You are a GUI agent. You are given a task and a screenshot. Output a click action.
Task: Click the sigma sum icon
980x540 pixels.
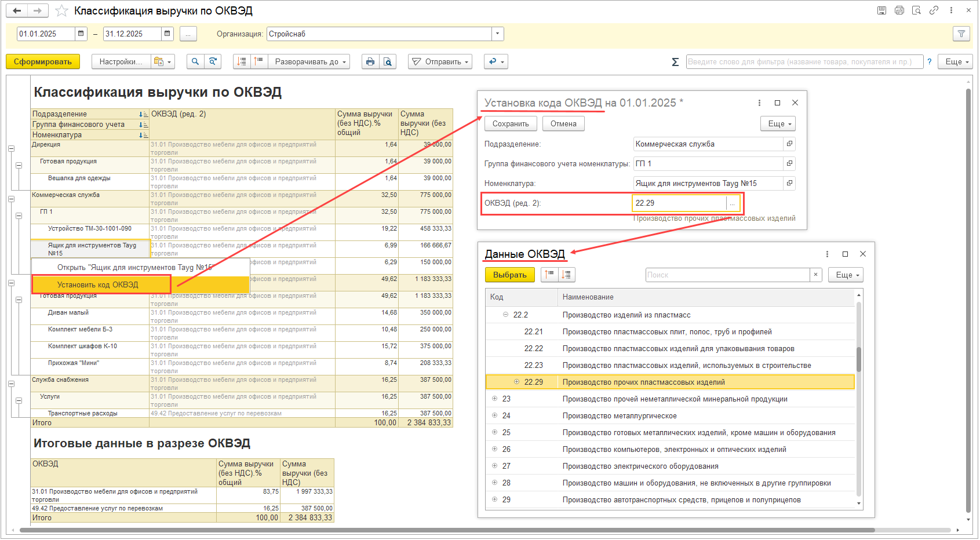675,62
